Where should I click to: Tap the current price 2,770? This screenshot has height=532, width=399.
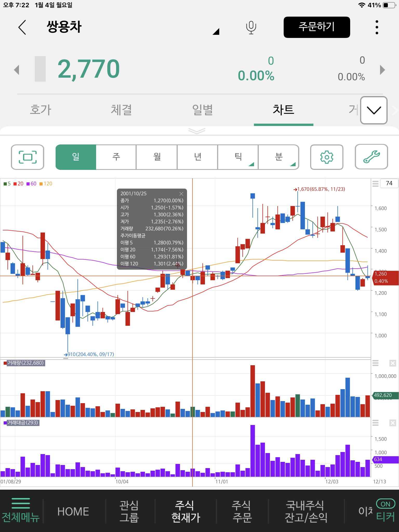(89, 69)
